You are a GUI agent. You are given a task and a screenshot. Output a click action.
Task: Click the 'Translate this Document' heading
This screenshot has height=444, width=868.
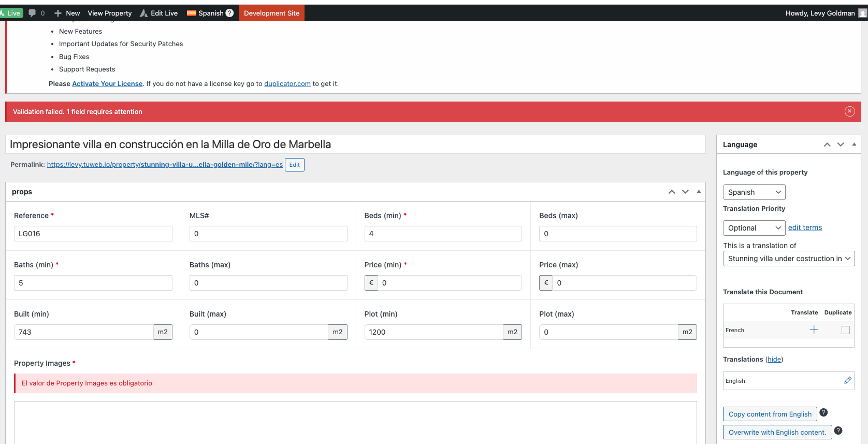pos(763,292)
